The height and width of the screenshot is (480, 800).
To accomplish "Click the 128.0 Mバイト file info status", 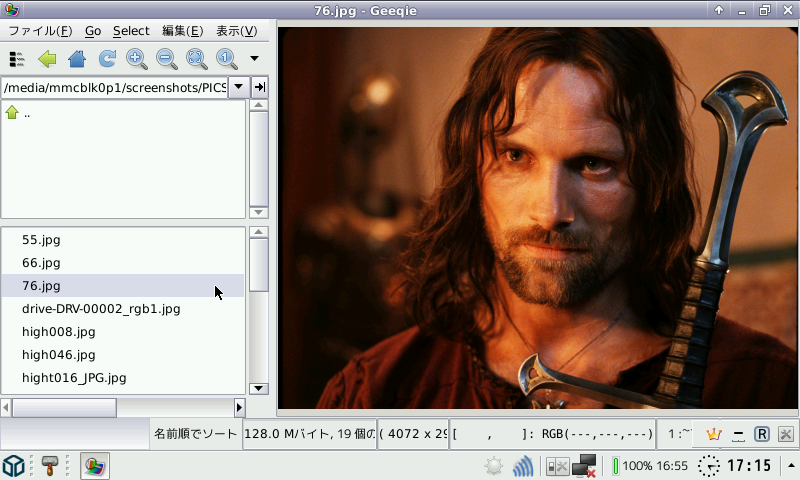I will (309, 434).
